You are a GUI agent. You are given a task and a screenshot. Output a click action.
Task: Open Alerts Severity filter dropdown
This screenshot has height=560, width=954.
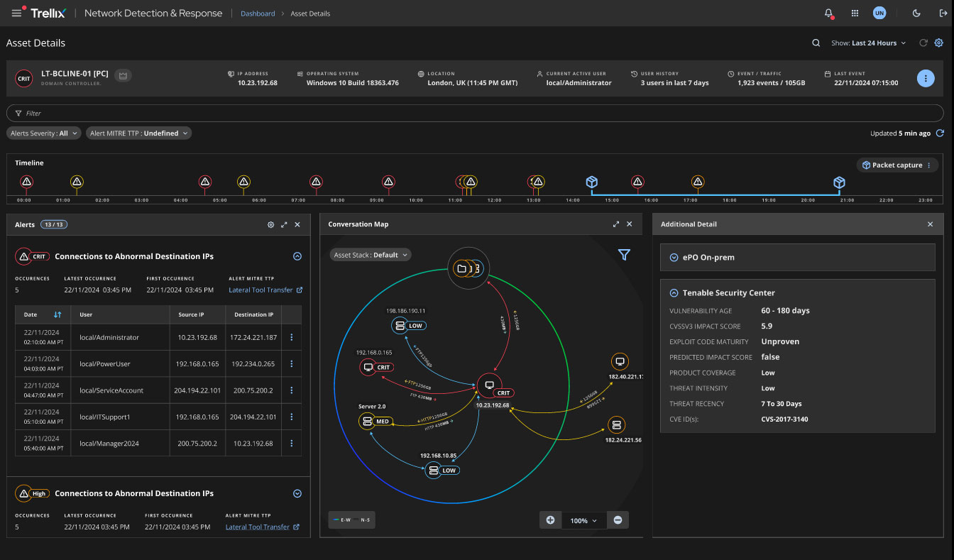click(x=44, y=133)
